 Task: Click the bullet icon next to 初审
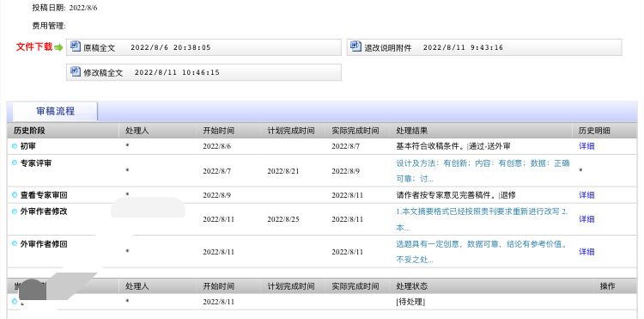tap(15, 145)
